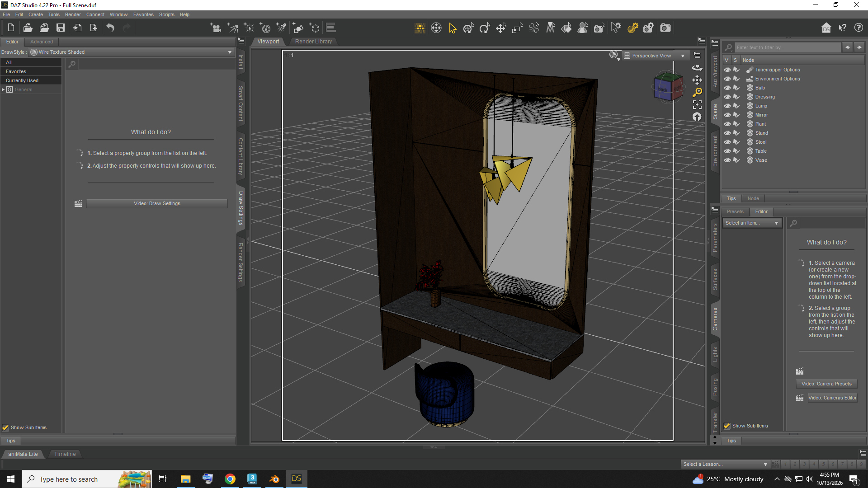Open the Scripts menu
The height and width of the screenshot is (488, 868).
(x=166, y=14)
